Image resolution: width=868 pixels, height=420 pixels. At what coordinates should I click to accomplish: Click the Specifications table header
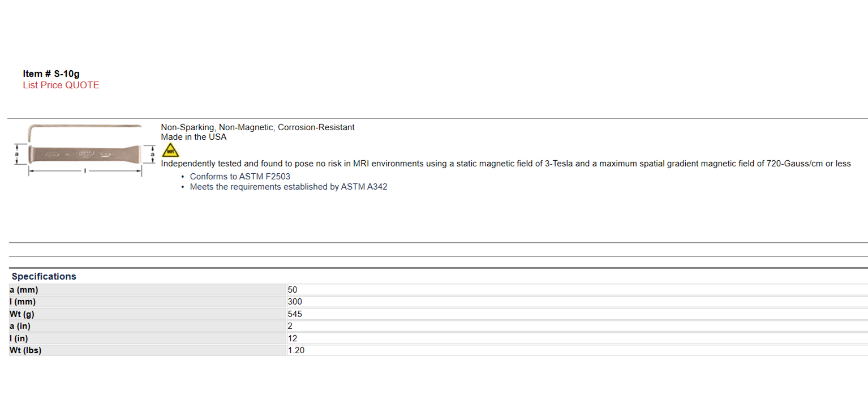coord(44,276)
